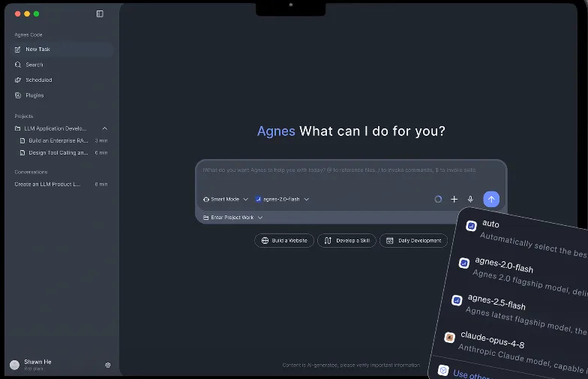The image size is (588, 379).
Task: Click the Develop a Skill button
Action: [x=346, y=240]
